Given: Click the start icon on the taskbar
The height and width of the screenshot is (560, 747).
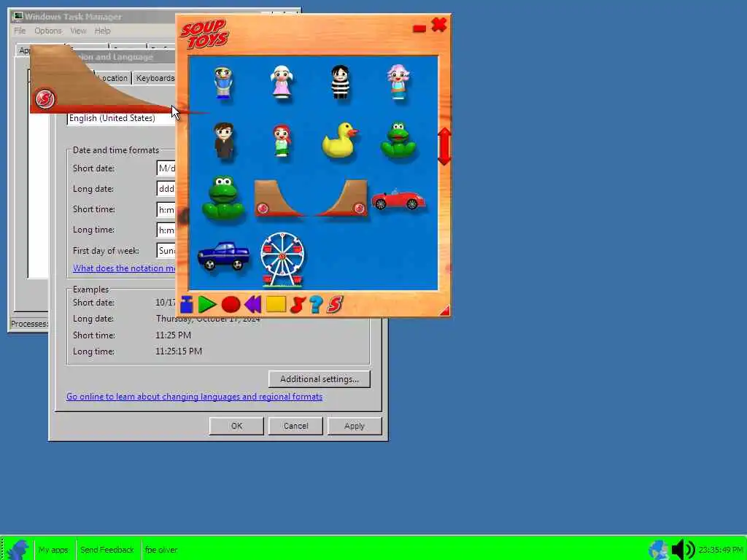Looking at the screenshot, I should coord(18,549).
